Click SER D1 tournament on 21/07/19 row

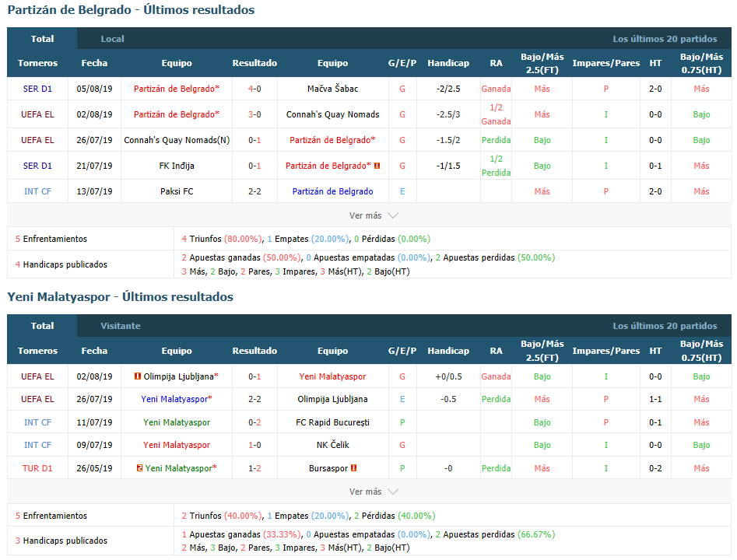point(37,166)
